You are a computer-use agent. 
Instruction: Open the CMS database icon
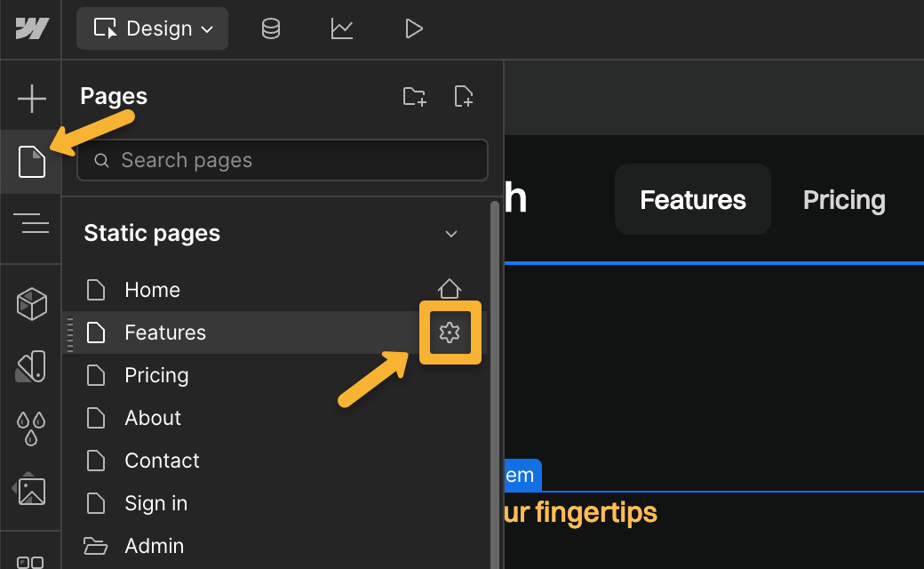tap(271, 28)
